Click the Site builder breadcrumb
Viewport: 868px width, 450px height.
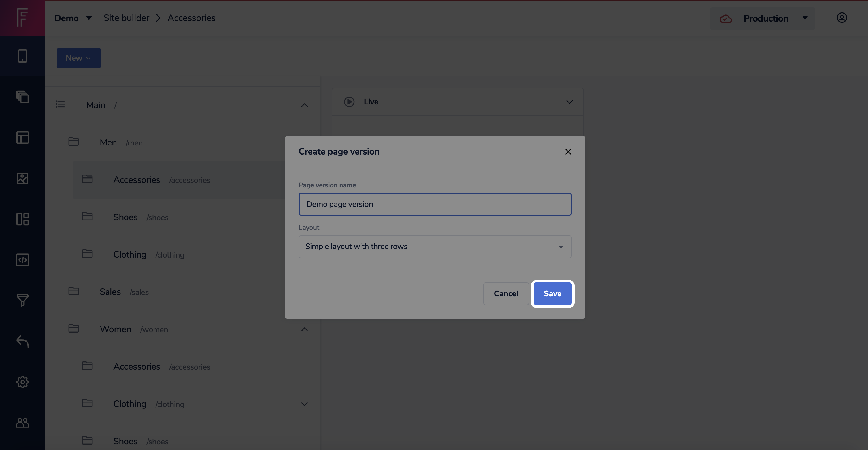click(126, 18)
